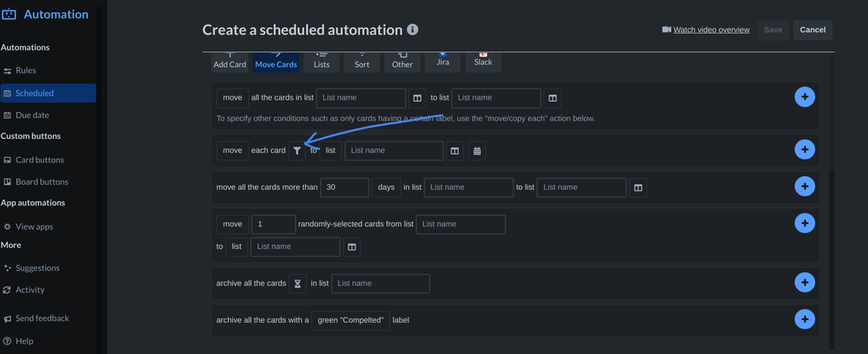This screenshot has height=354, width=868.
Task: Click List name field in 'move each card' row
Action: [x=394, y=150]
